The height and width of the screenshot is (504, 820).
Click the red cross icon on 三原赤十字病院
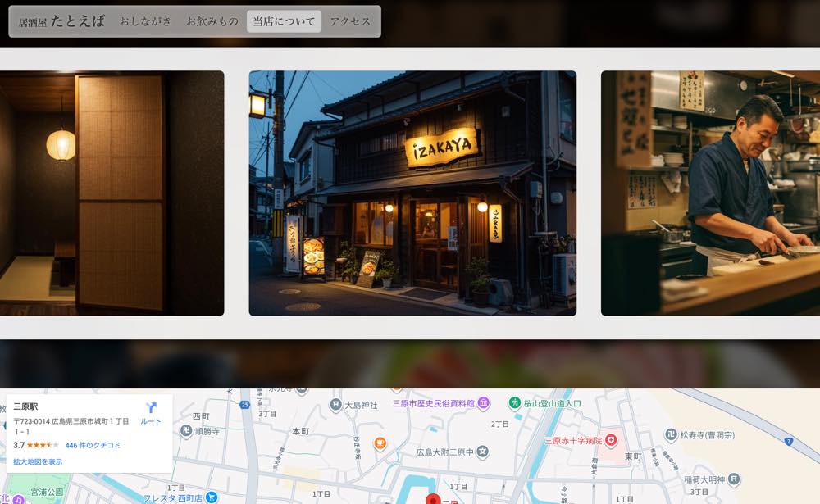[611, 438]
